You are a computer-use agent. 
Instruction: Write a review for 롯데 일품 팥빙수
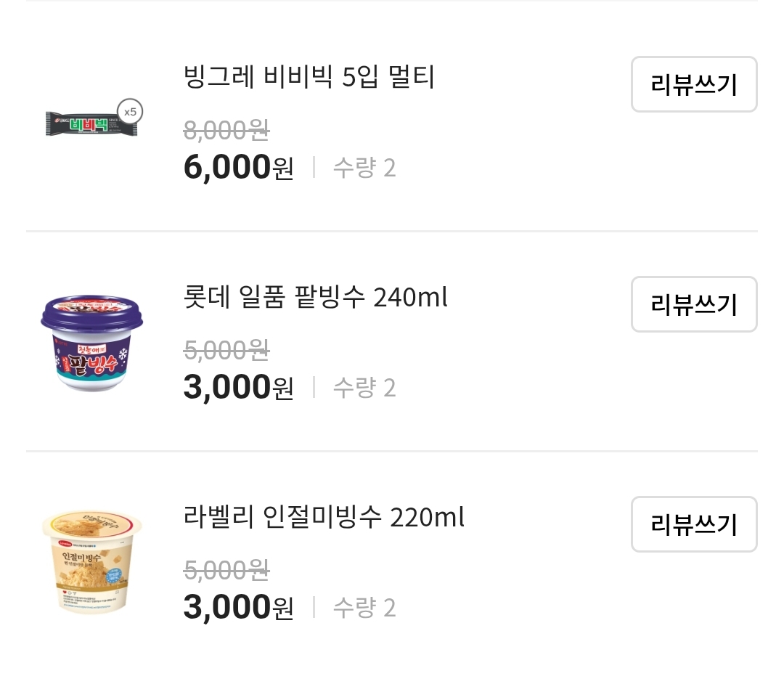point(693,304)
